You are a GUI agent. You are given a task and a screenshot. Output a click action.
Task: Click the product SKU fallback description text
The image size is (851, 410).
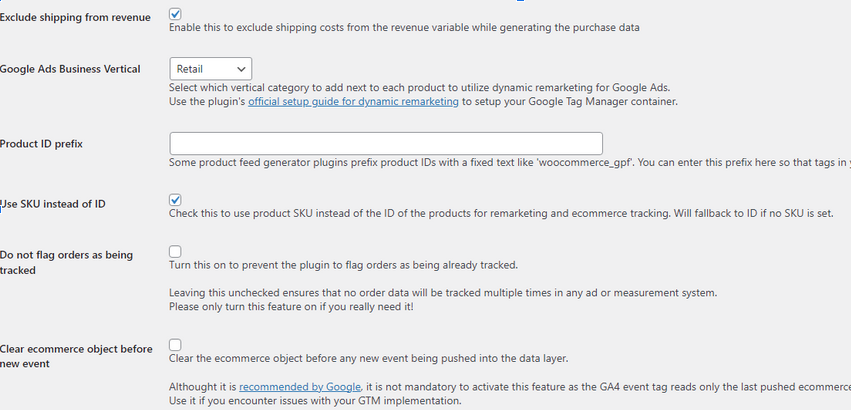(500, 214)
